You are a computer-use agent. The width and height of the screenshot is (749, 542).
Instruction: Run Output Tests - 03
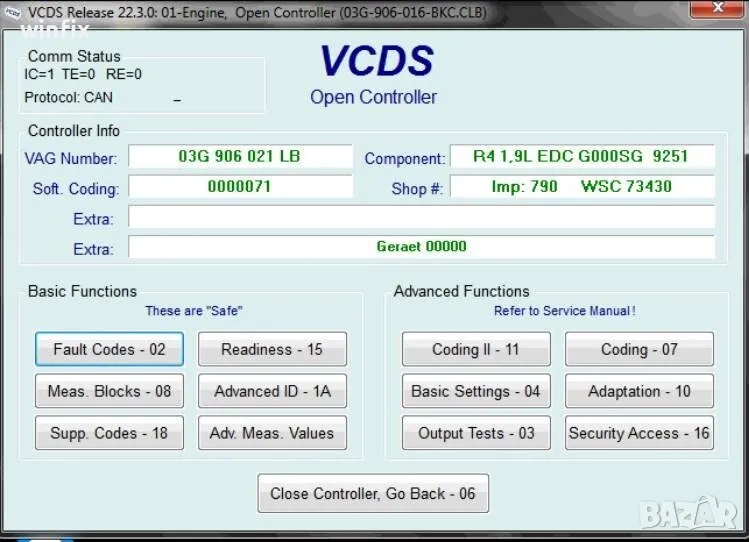coord(476,433)
